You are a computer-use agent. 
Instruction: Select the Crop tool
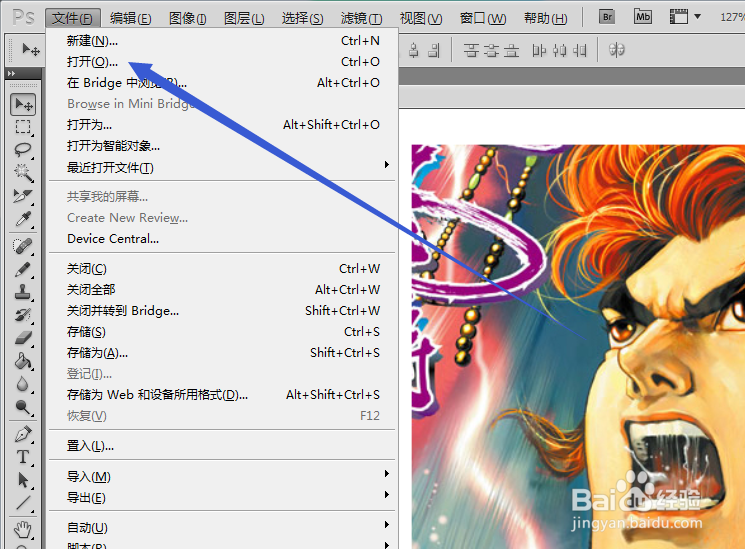pyautogui.click(x=23, y=195)
